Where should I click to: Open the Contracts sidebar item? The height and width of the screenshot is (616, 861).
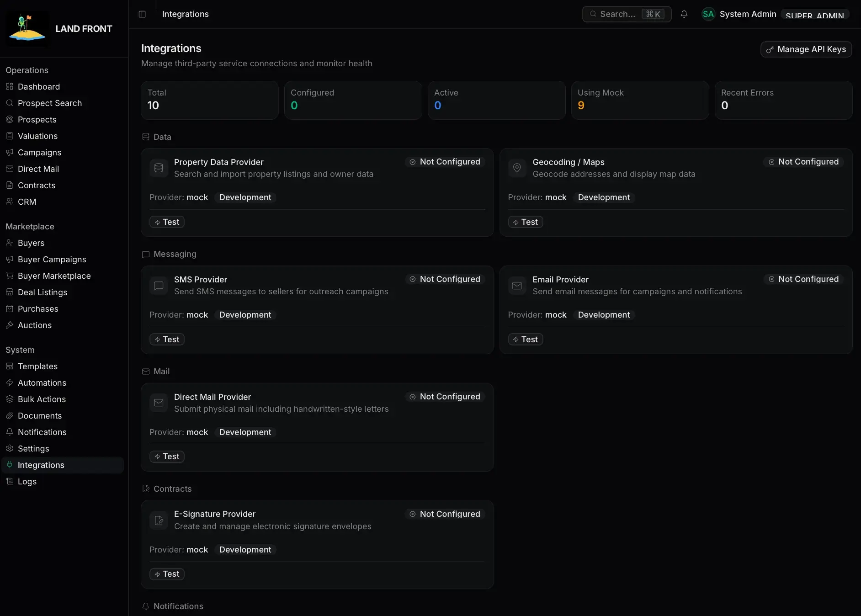click(63, 186)
